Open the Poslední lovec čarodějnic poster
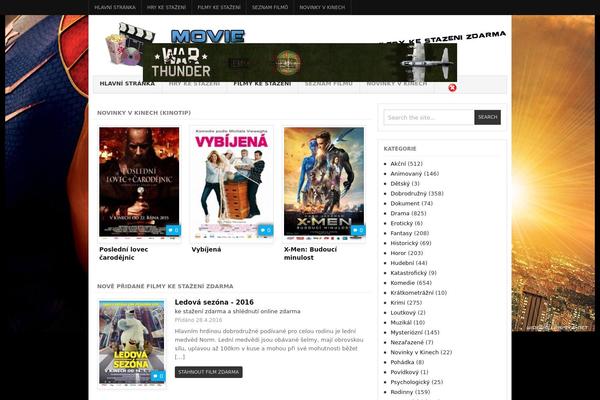The height and width of the screenshot is (400, 600). 139,182
